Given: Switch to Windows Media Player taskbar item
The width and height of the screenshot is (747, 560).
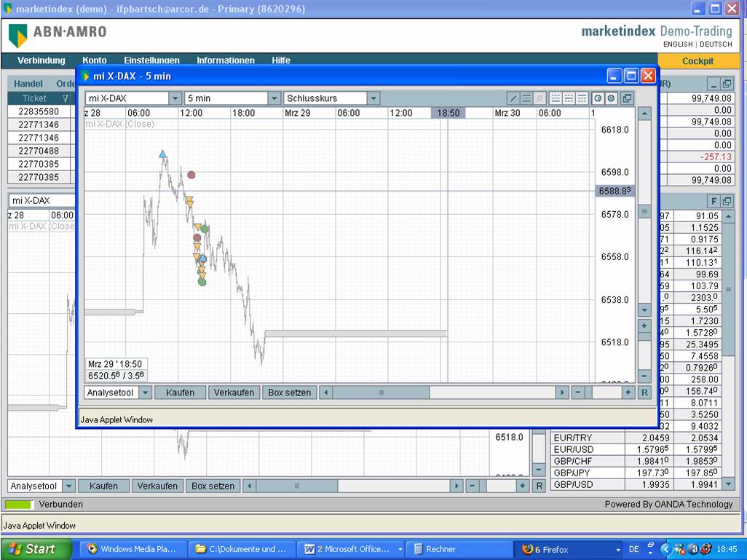Looking at the screenshot, I should click(132, 549).
